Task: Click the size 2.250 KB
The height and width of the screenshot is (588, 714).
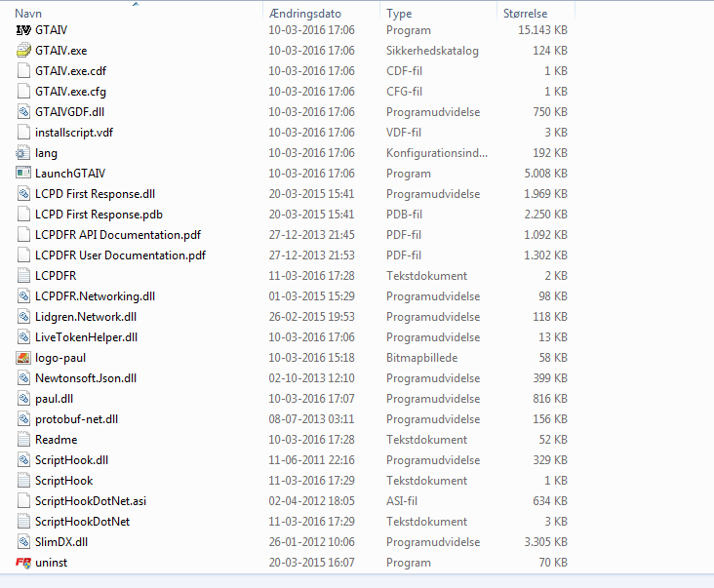Action: coord(545,215)
